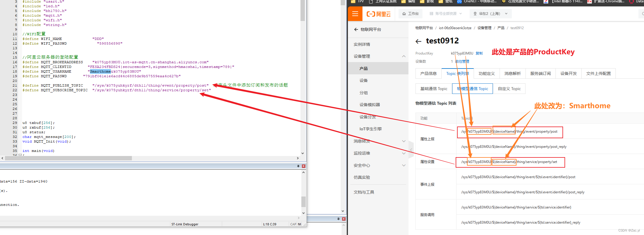Open the 编程 bookmarks folder
Screen dimensions: 644x235
pos(408,1)
